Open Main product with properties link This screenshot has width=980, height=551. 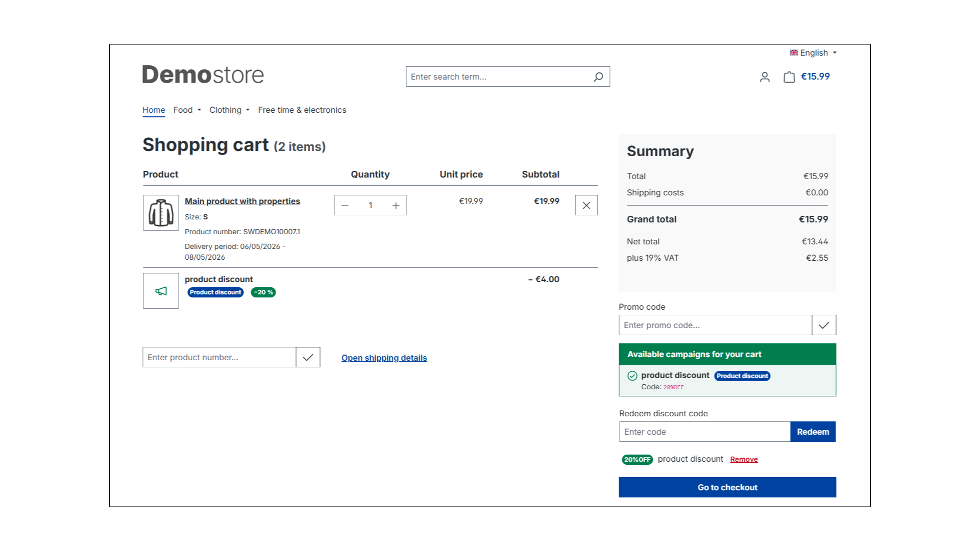(242, 201)
